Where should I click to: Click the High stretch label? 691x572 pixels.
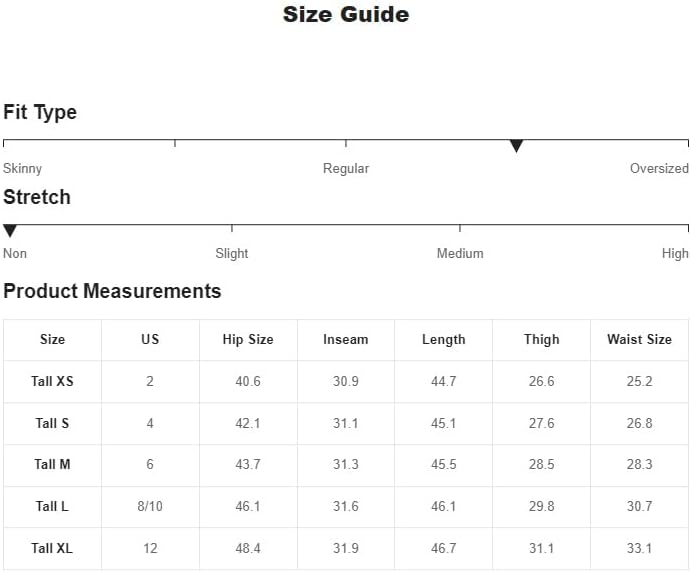pyautogui.click(x=675, y=254)
